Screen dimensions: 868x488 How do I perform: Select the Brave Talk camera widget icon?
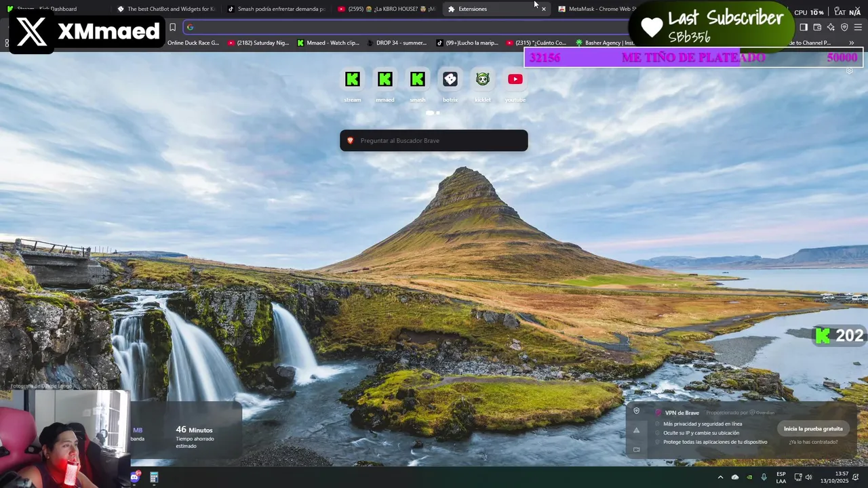(636, 449)
